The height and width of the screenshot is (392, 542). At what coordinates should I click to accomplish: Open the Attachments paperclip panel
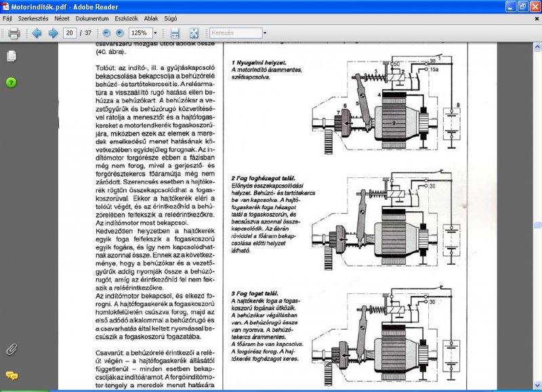[x=12, y=349]
